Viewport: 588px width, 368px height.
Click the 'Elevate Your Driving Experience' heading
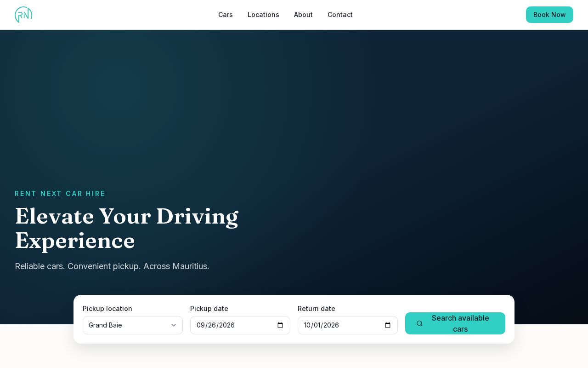coord(127,228)
